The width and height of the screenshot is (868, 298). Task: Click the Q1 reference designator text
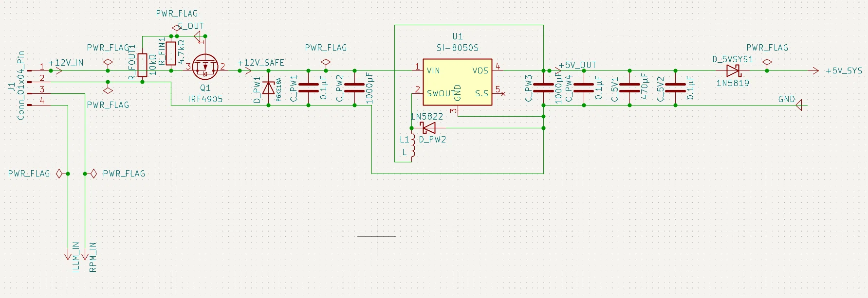pyautogui.click(x=205, y=88)
